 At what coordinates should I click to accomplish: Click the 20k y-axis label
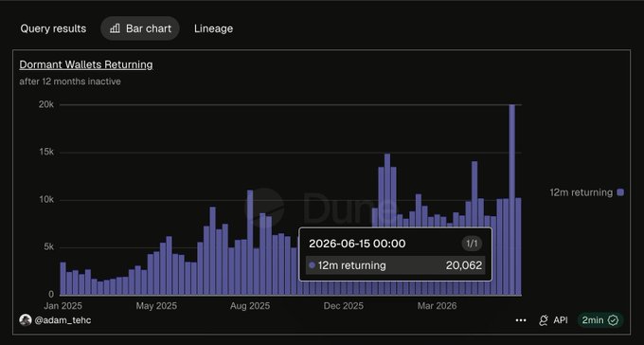pos(46,104)
